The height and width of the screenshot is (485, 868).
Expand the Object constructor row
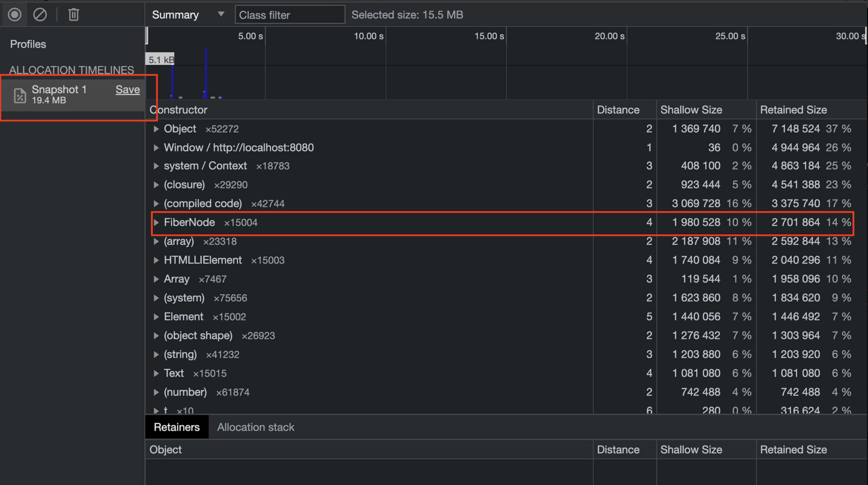156,129
